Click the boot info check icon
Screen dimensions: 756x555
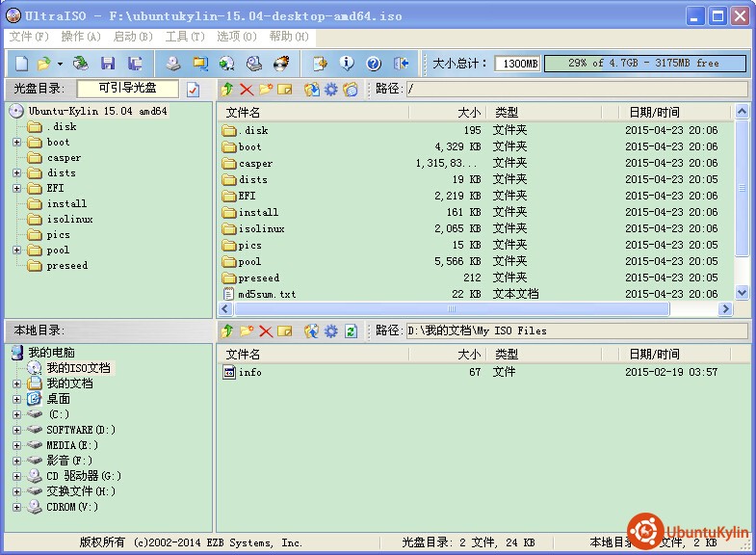[193, 90]
